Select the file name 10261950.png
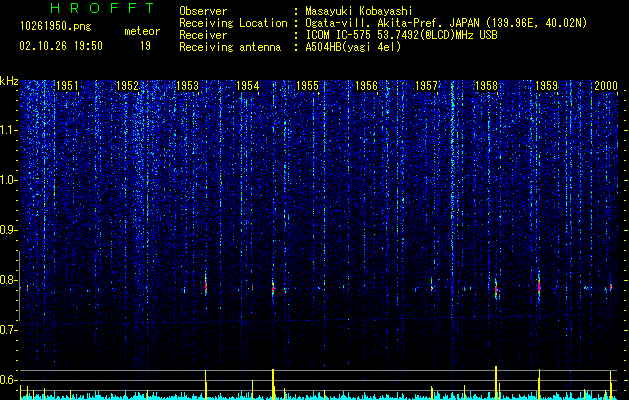This screenshot has height=400, width=629. (56, 27)
